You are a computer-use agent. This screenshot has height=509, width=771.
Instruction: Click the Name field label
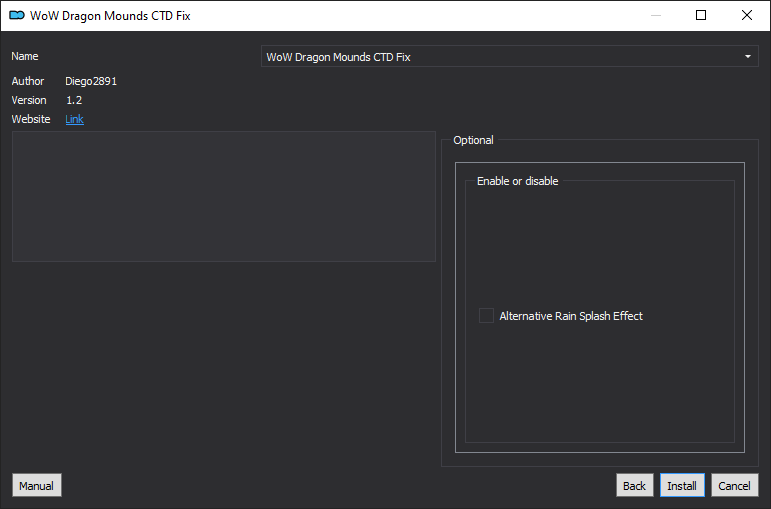coord(25,56)
